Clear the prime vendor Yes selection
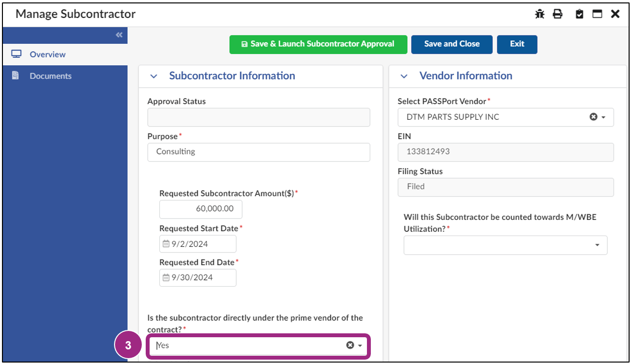This screenshot has width=633, height=364. 350,345
